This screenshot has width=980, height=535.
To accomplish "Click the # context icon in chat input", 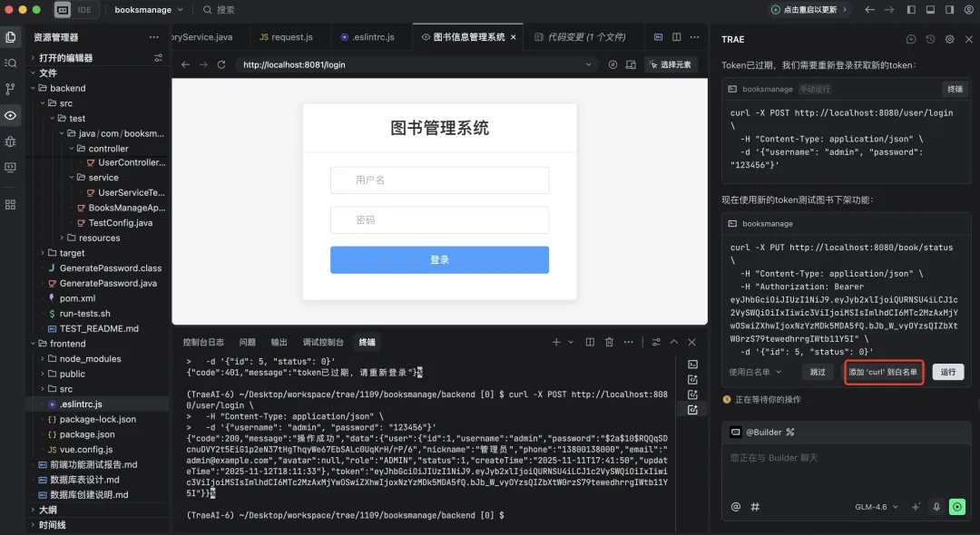I will pyautogui.click(x=755, y=507).
